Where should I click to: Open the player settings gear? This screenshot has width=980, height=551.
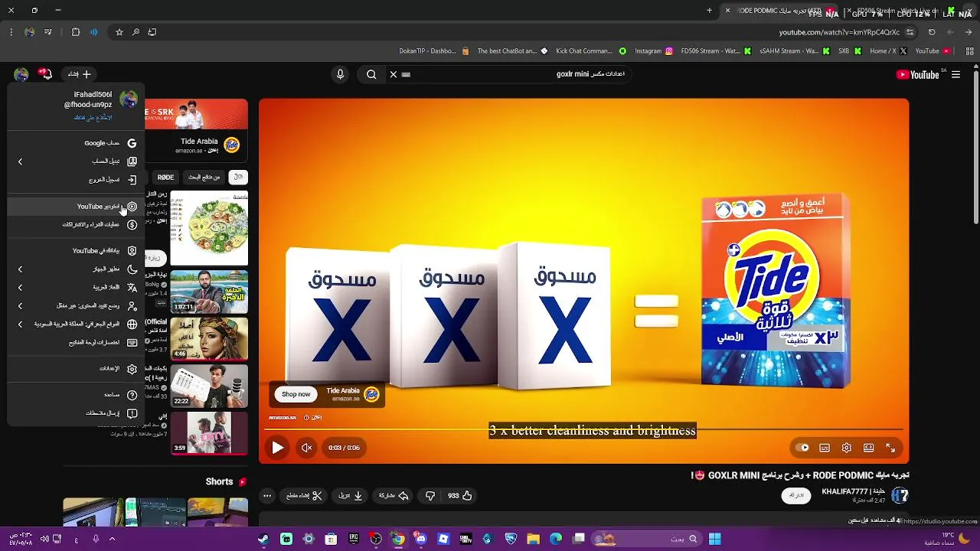pos(847,448)
